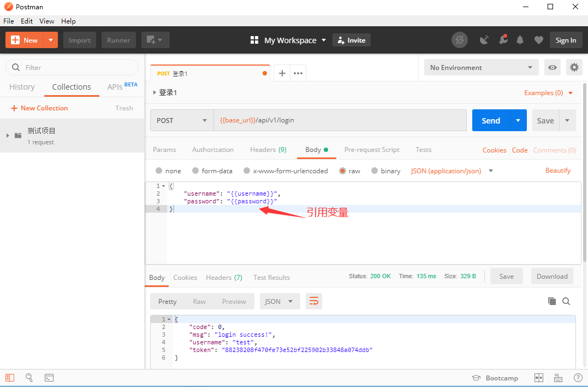Click the Invite button

[352, 40]
